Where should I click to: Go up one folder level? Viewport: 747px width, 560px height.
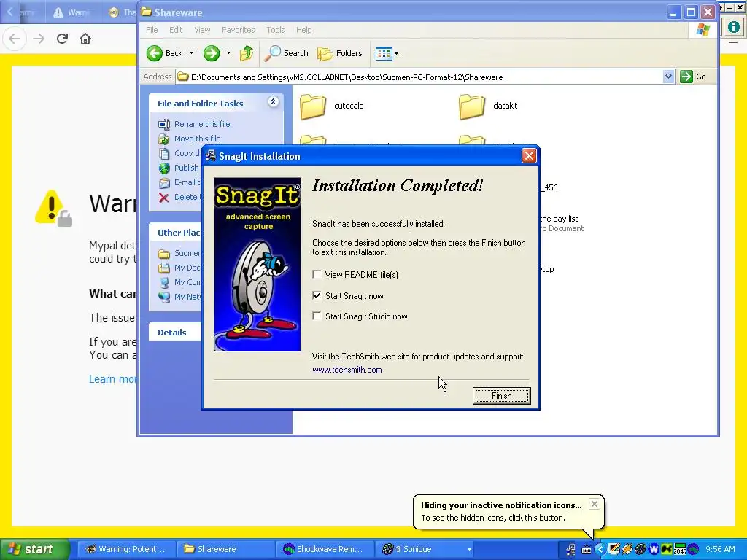tap(247, 53)
